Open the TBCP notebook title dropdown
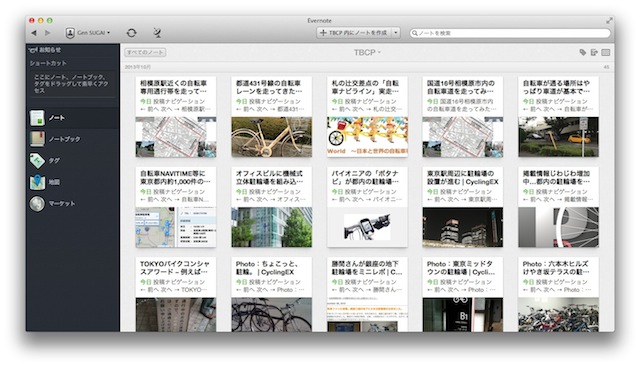This screenshot has width=640, height=367. pyautogui.click(x=367, y=52)
